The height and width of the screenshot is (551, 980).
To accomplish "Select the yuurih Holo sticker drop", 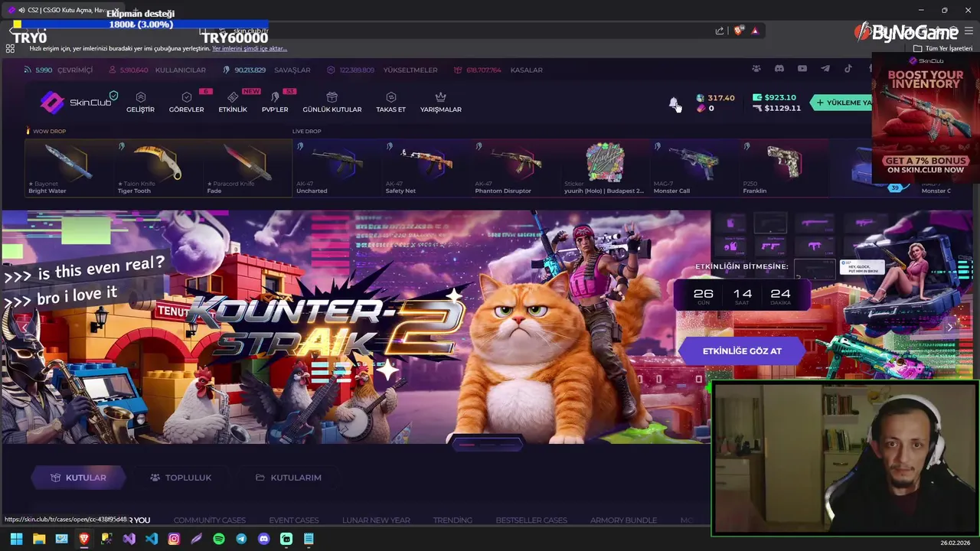I will pyautogui.click(x=605, y=167).
